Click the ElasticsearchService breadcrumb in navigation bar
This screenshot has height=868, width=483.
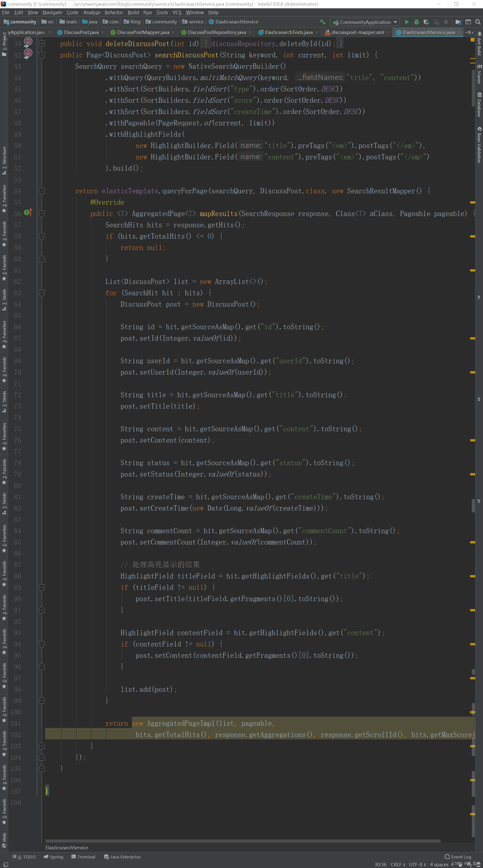[x=234, y=22]
